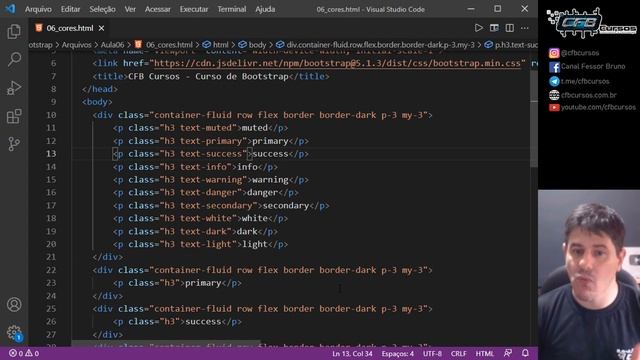The height and width of the screenshot is (360, 640).
Task: Place cursor on text-danger class
Action: 208,192
